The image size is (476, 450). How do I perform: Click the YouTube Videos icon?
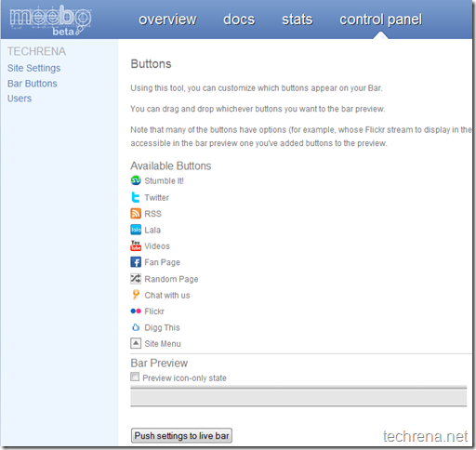tap(136, 245)
